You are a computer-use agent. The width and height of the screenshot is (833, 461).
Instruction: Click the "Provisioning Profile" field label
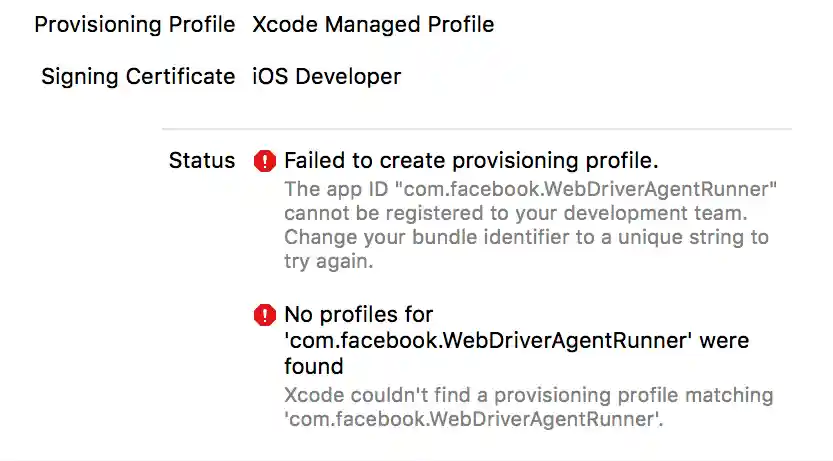pyautogui.click(x=135, y=24)
